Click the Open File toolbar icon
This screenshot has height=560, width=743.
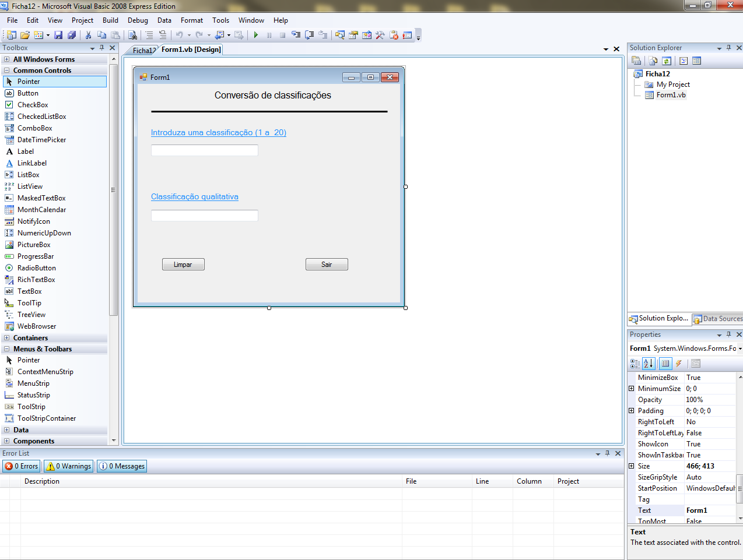pos(25,35)
